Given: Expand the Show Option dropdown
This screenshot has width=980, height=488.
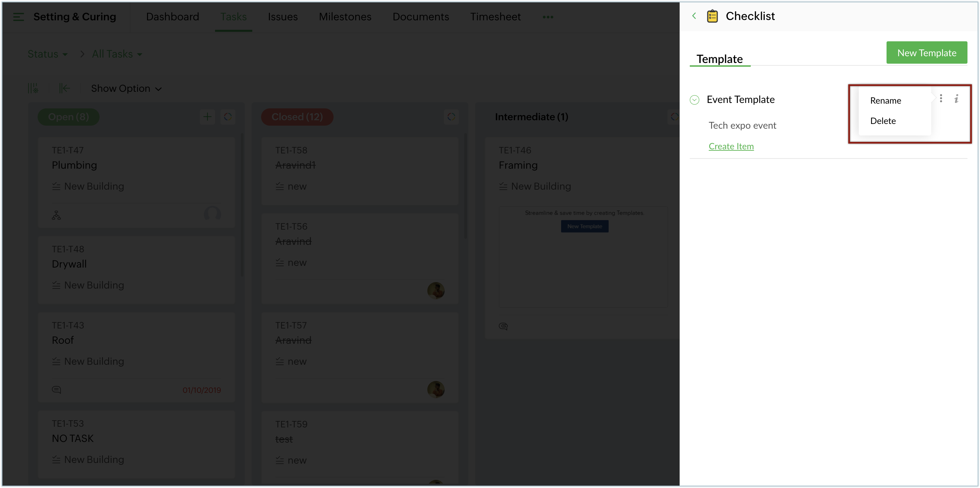Looking at the screenshot, I should [x=126, y=89].
